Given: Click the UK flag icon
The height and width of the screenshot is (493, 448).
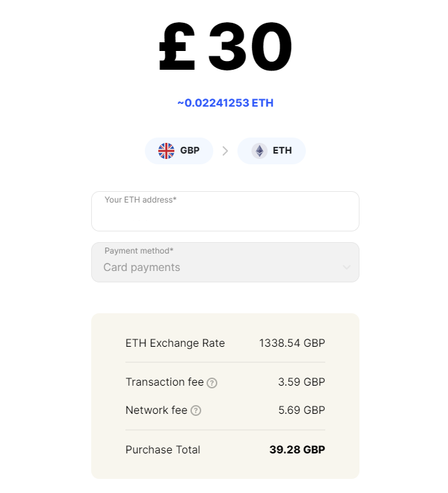Looking at the screenshot, I should coord(166,151).
